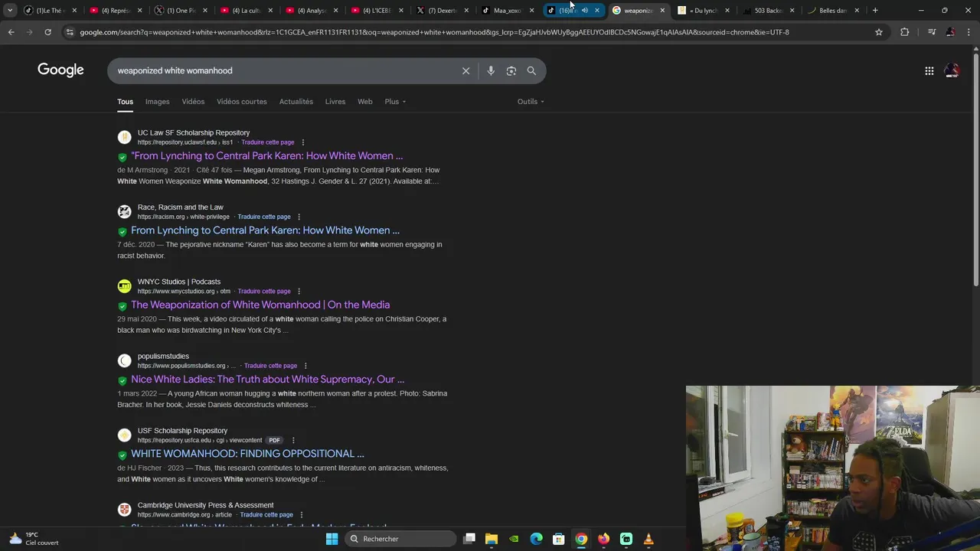Screen dimensions: 980x551
Task: Open File Explorer from taskbar
Action: coord(492,539)
